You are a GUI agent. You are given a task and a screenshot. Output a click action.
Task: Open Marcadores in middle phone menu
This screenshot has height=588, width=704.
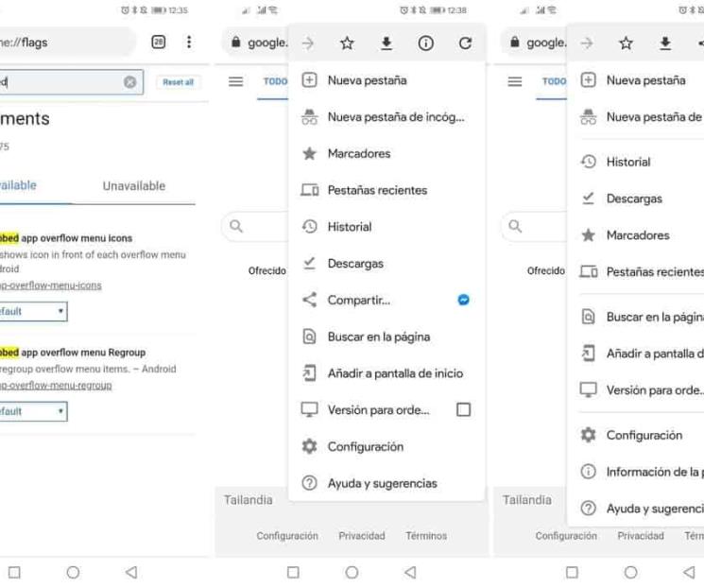[x=386, y=154]
